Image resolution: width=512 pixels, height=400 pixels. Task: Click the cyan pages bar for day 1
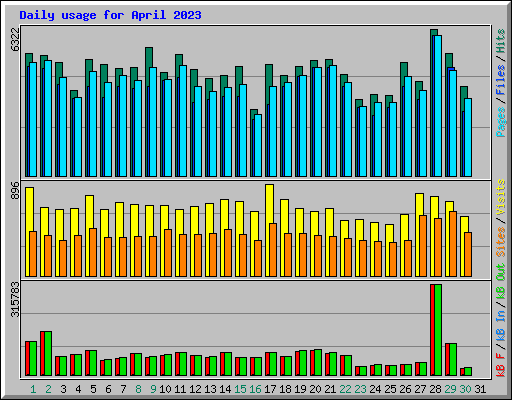pos(33,119)
